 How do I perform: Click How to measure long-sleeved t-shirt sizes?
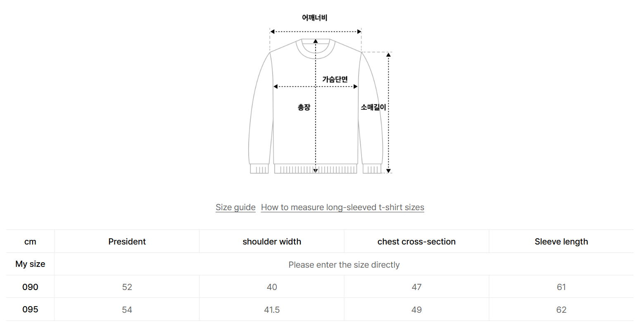(x=342, y=207)
